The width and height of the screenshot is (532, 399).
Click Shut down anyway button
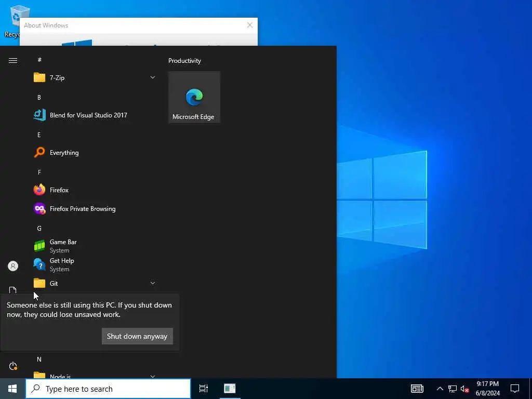click(x=137, y=336)
